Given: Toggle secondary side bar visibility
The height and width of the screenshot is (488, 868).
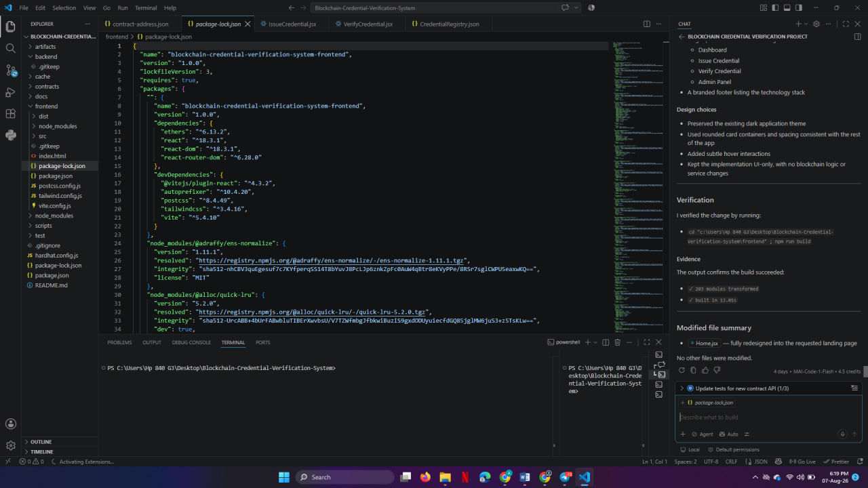Looking at the screenshot, I should pyautogui.click(x=799, y=7).
